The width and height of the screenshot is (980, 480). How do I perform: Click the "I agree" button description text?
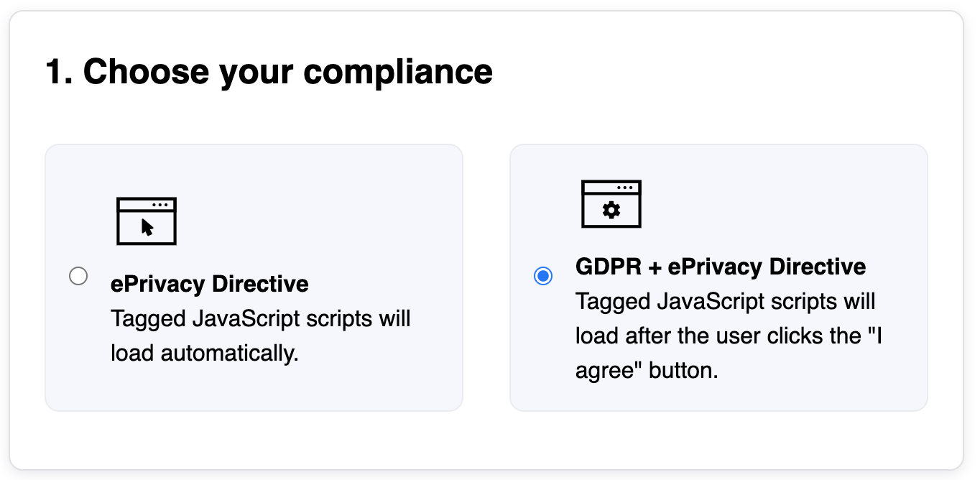point(647,371)
